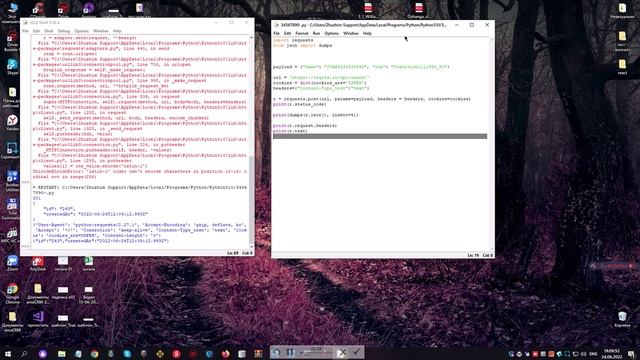Open the notification center icon

coord(632,353)
